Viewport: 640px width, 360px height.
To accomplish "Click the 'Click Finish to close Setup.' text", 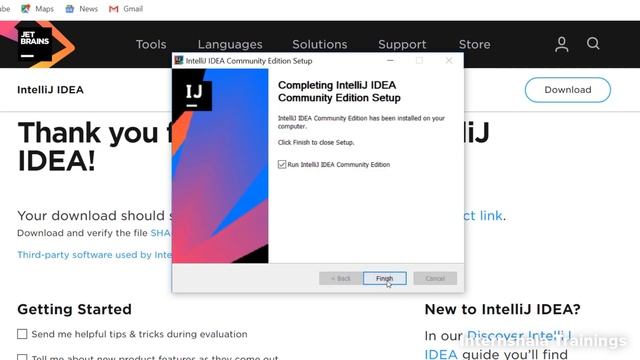I will [x=316, y=142].
